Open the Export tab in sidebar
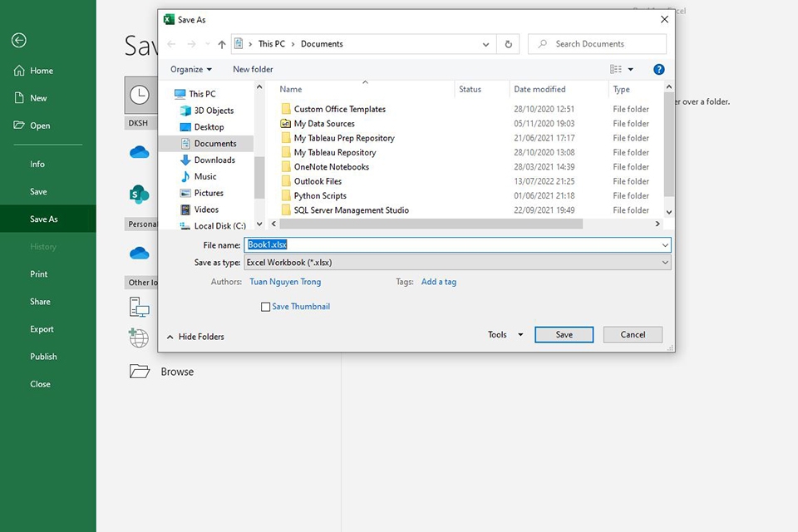The height and width of the screenshot is (532, 798). coord(42,329)
